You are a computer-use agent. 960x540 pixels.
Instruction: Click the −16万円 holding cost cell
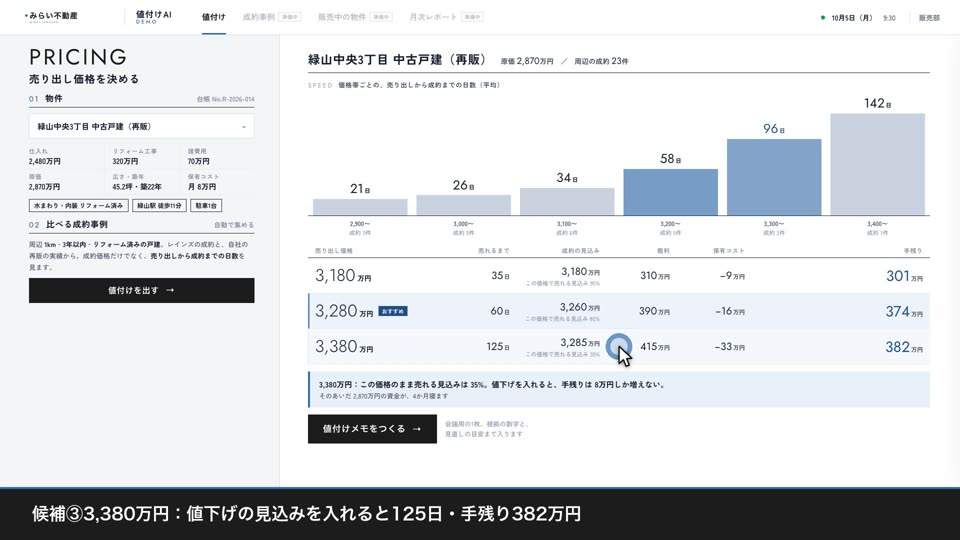730,312
